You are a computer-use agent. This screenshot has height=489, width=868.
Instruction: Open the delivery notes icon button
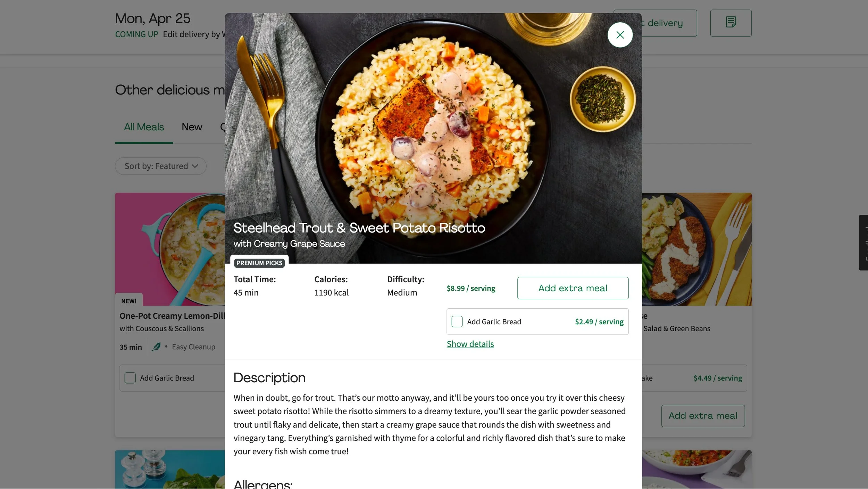tap(731, 23)
